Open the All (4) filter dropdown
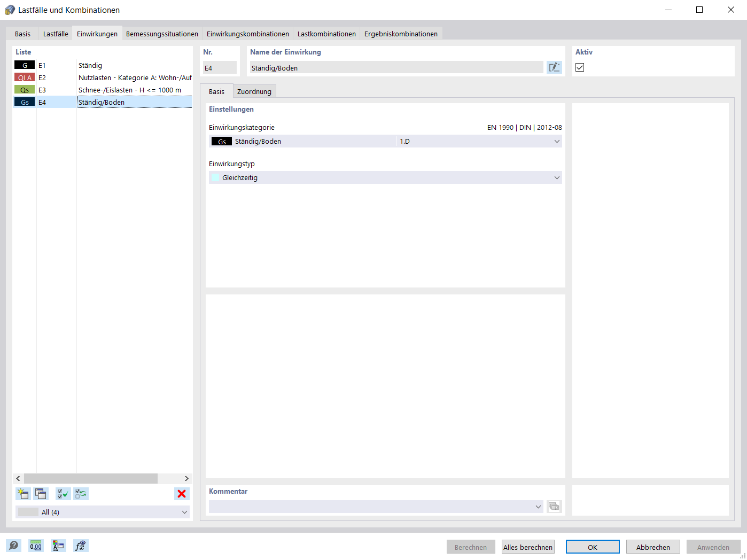The width and height of the screenshot is (747, 560). tap(103, 512)
